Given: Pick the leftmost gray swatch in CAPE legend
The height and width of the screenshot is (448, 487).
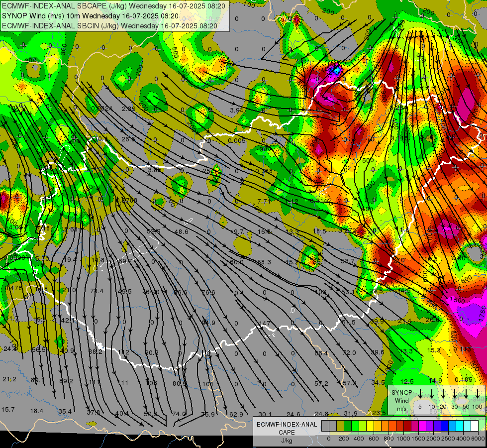Looking at the screenshot, I should (325, 426).
